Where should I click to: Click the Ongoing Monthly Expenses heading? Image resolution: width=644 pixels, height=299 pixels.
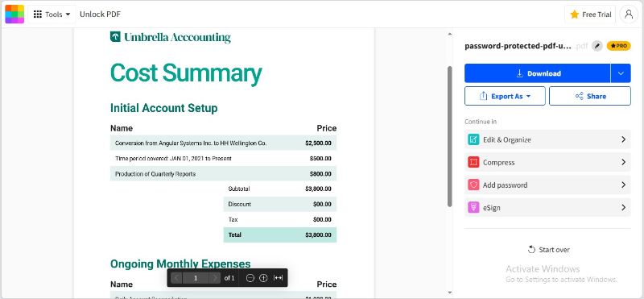click(x=180, y=264)
